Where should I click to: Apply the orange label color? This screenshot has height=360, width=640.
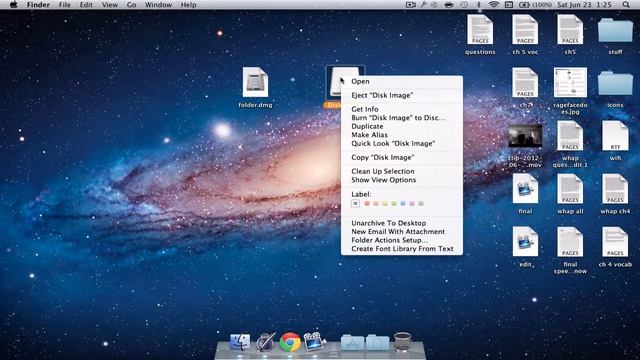tap(376, 203)
